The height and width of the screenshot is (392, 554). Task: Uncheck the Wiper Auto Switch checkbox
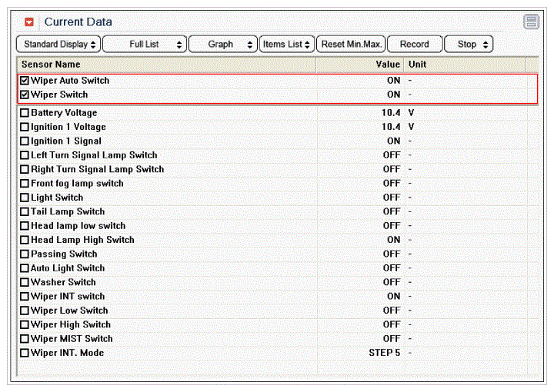click(x=25, y=81)
